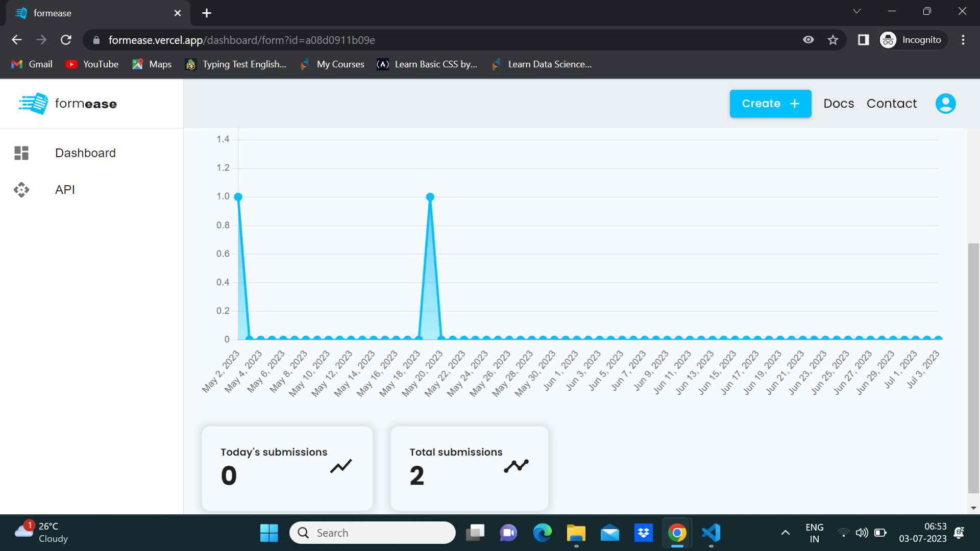Open the Wi-Fi network settings icon
The height and width of the screenshot is (551, 980).
pyautogui.click(x=844, y=533)
